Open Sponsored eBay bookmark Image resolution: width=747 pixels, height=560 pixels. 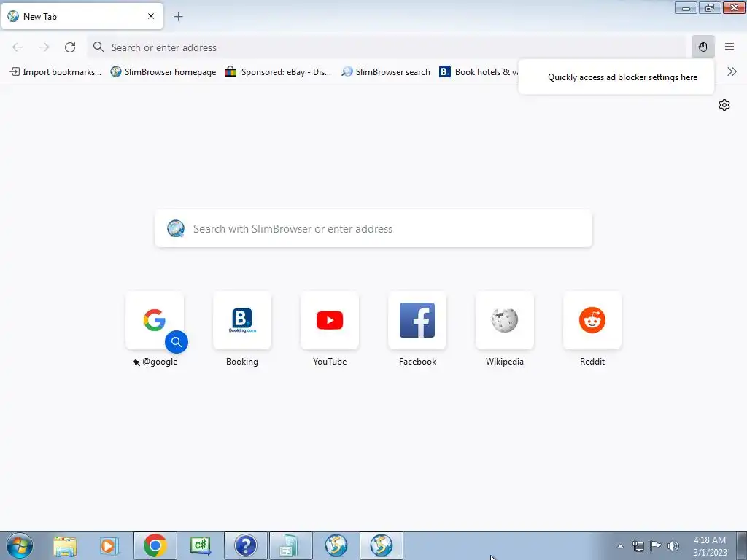pyautogui.click(x=278, y=72)
